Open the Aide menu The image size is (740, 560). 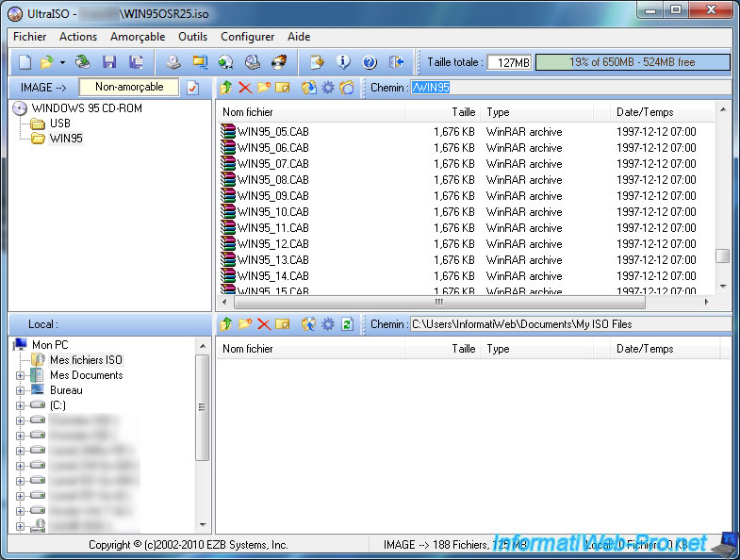(299, 37)
